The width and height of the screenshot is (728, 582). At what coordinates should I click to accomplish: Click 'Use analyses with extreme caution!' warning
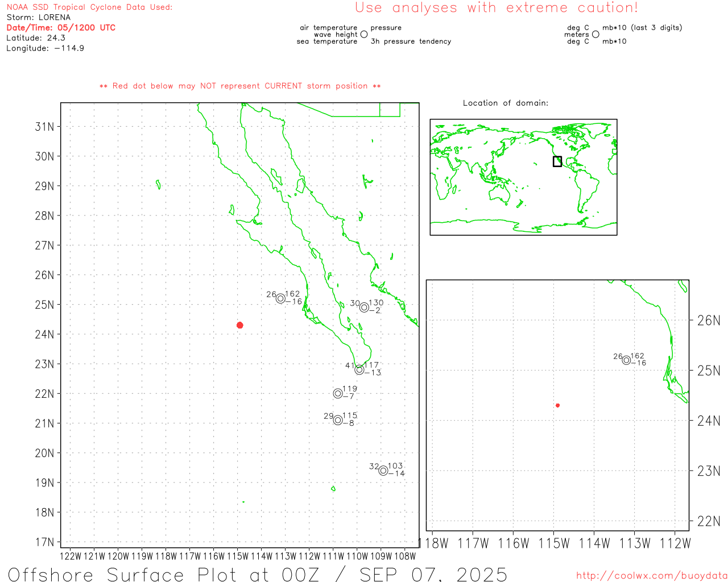(497, 7)
